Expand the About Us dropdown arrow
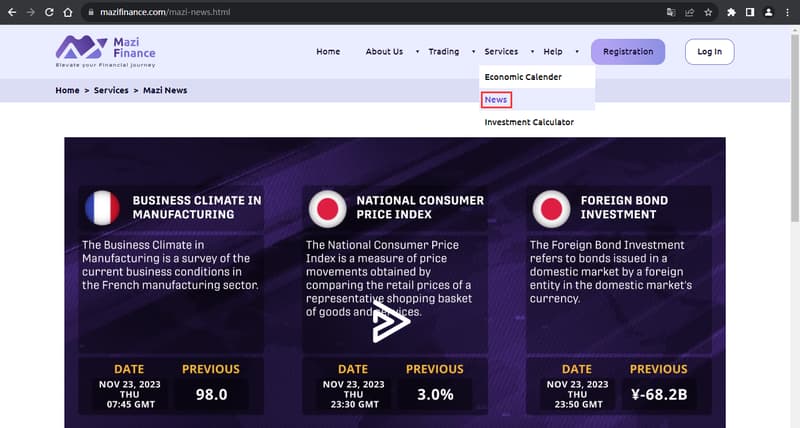Screen dimensions: 800x428 (x=417, y=52)
